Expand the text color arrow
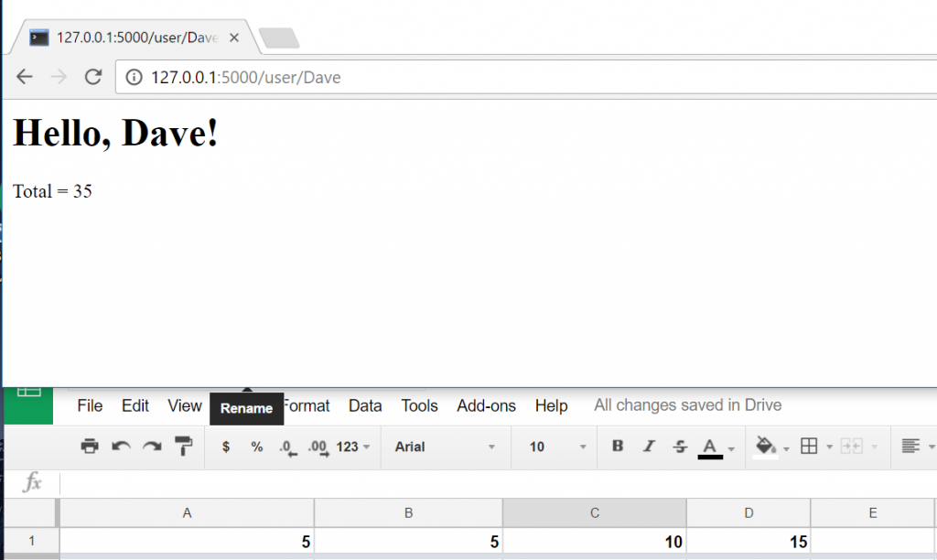The image size is (937, 560). (x=731, y=448)
